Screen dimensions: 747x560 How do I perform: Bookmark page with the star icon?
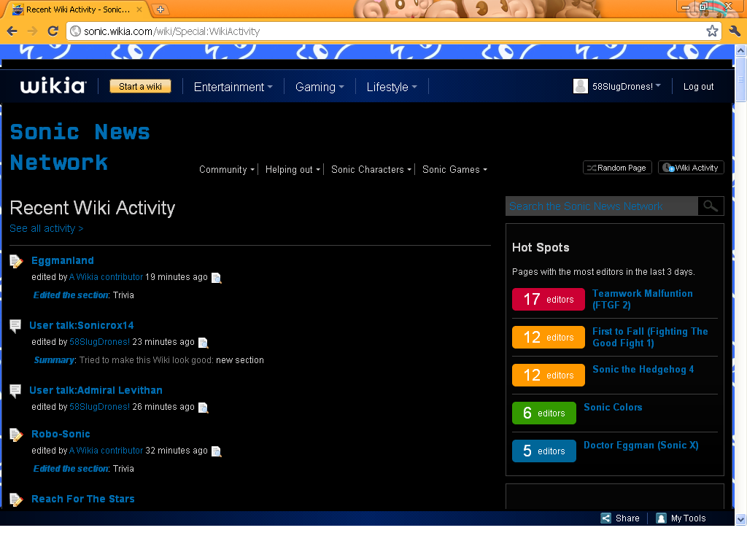point(712,31)
